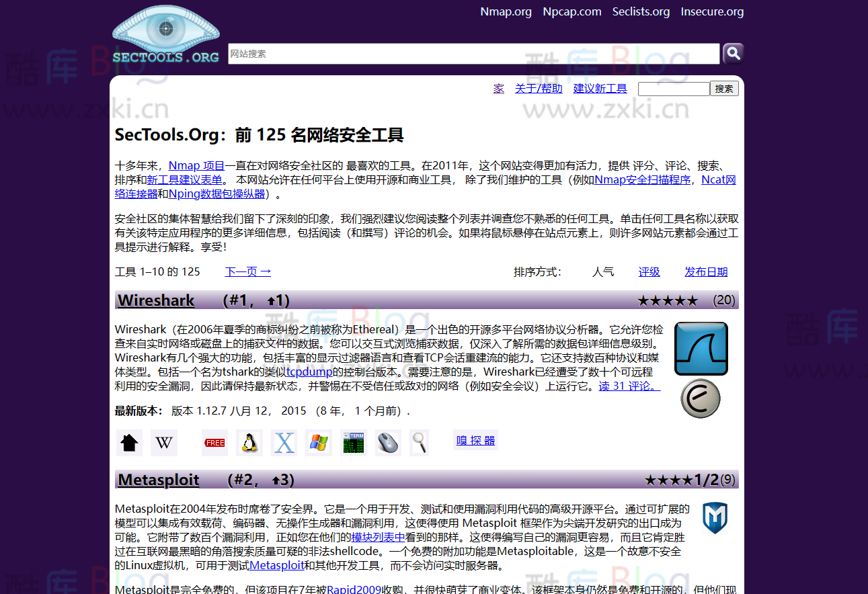Click the Linux penguin platform icon
Screen dimensions: 868x594
[x=249, y=442]
